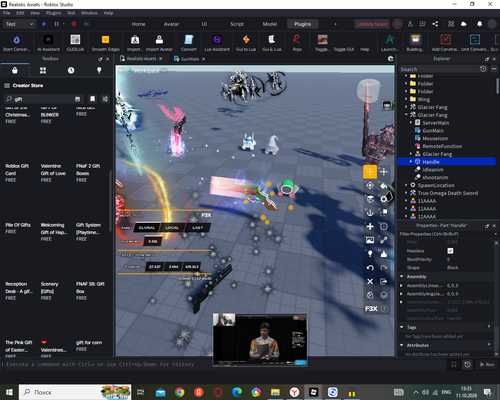Collapse the Assembly properties section
The image size is (500, 400).
click(x=402, y=277)
